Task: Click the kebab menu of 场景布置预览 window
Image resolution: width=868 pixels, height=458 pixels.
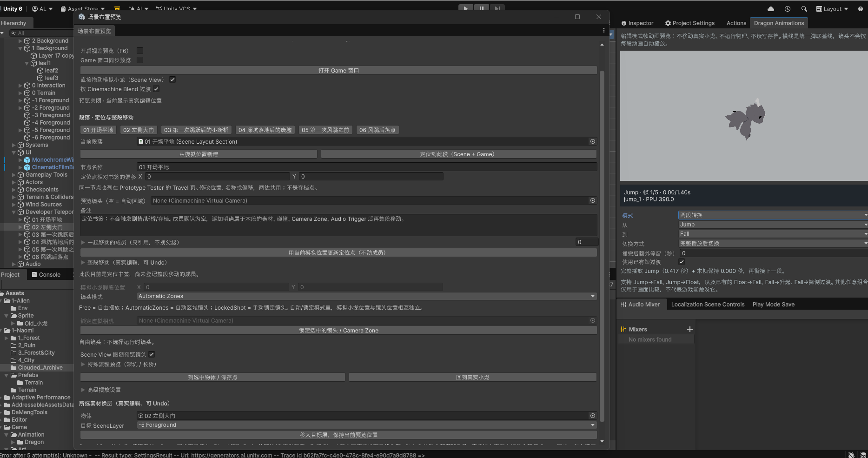Action: coord(604,30)
